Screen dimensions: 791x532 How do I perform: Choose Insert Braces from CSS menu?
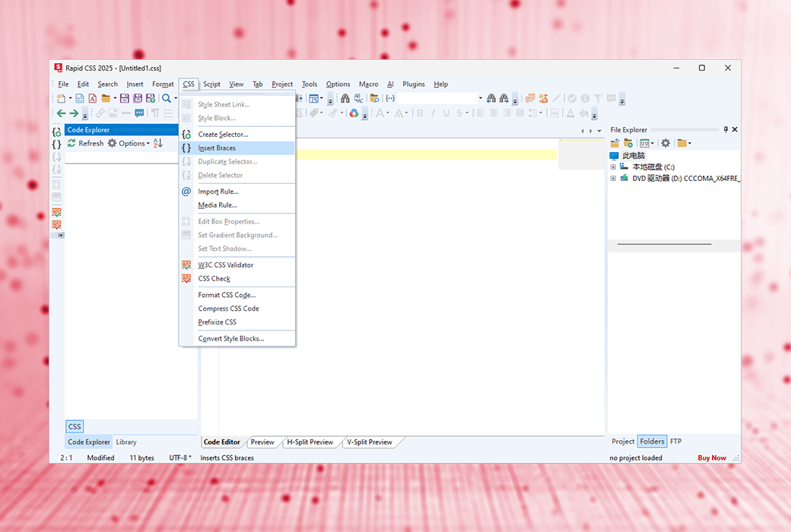click(x=237, y=147)
